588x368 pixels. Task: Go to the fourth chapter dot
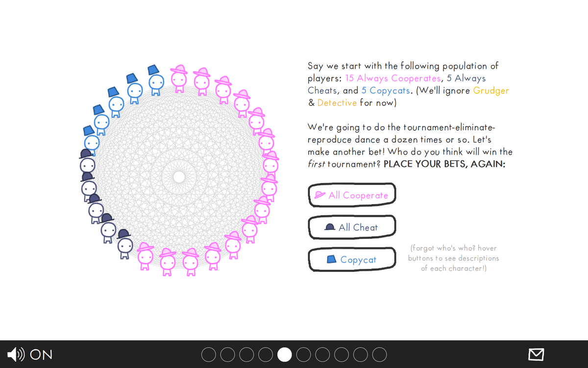(x=266, y=354)
